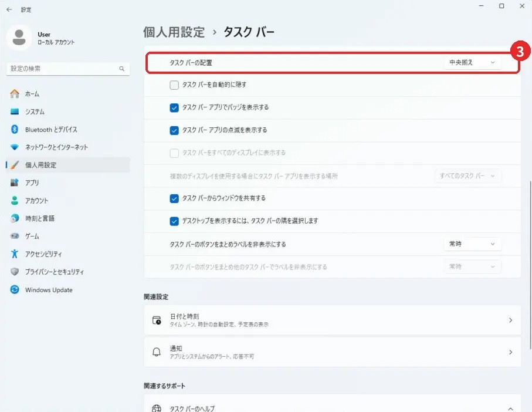This screenshot has height=412, width=532.
Task: Open the 日付と時刻 related setting
Action: tap(333, 320)
